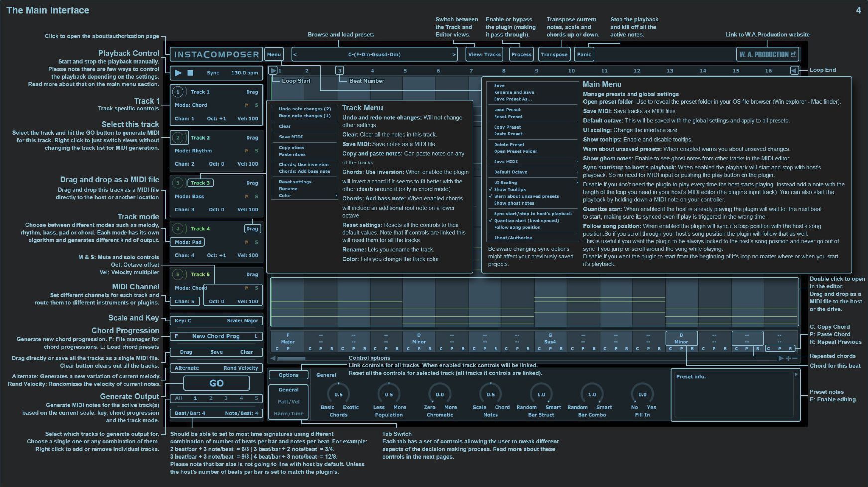Mute Track 1
868x487 pixels.
247,105
